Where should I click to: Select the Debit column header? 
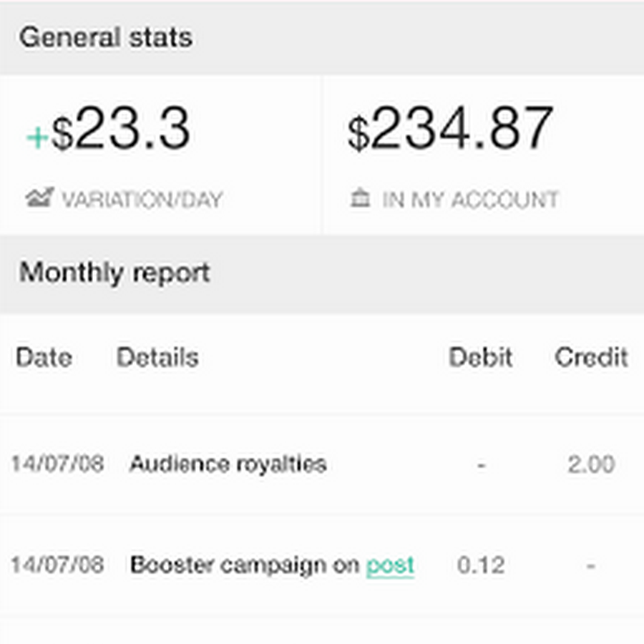point(480,357)
